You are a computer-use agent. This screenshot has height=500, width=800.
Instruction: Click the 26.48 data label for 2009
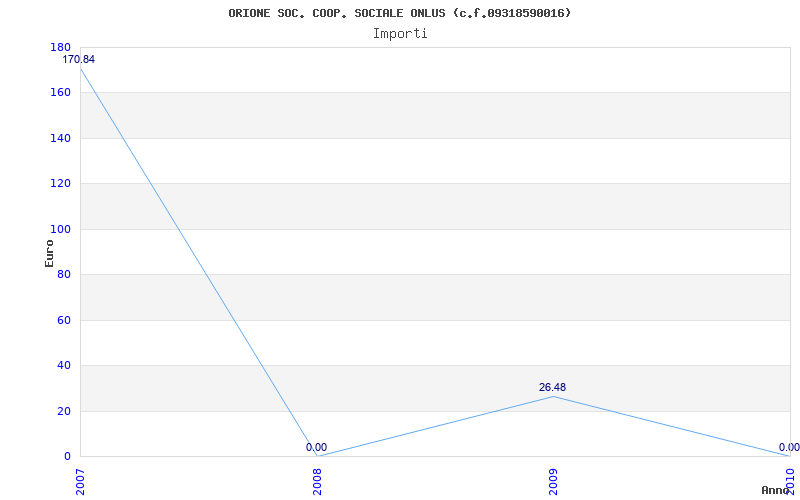(x=553, y=387)
